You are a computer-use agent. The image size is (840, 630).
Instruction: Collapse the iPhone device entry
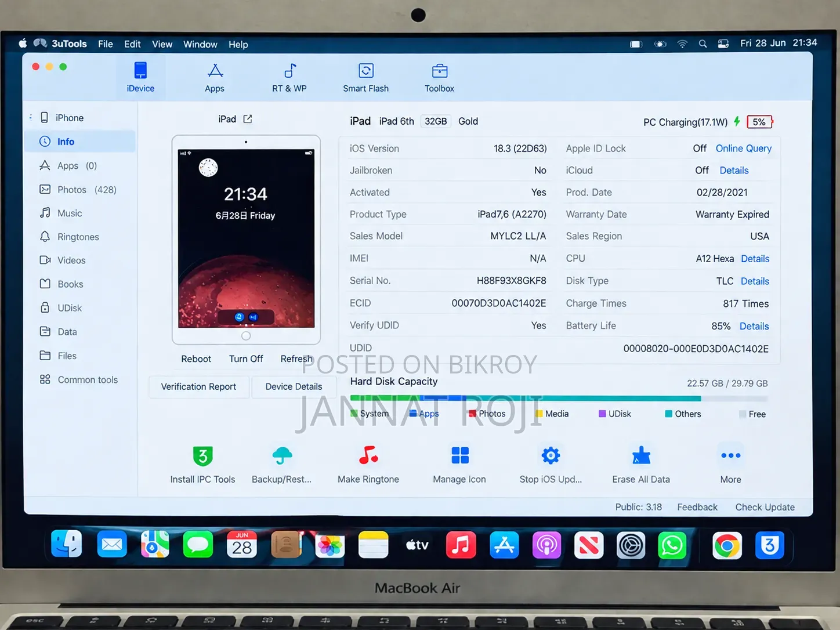[x=31, y=117]
